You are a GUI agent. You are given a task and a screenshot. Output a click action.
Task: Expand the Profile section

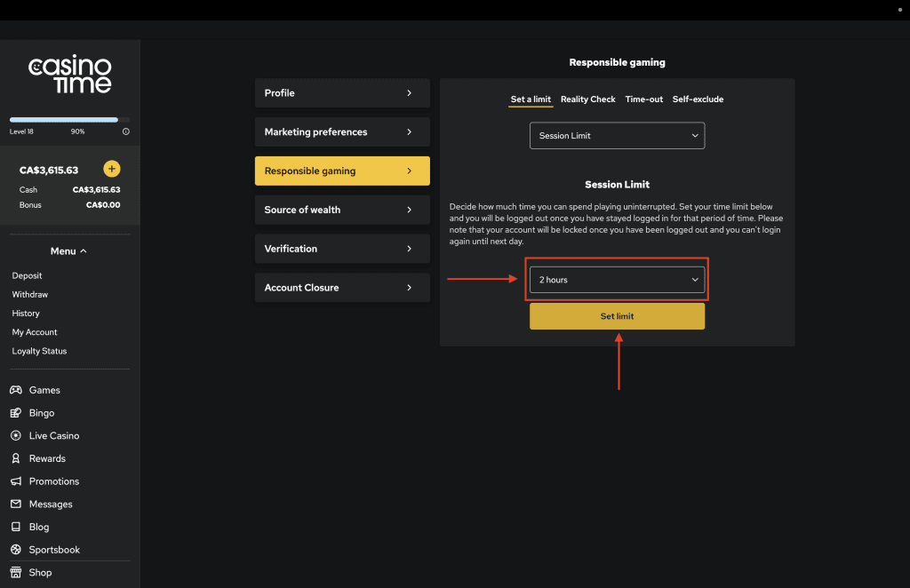[x=342, y=92]
